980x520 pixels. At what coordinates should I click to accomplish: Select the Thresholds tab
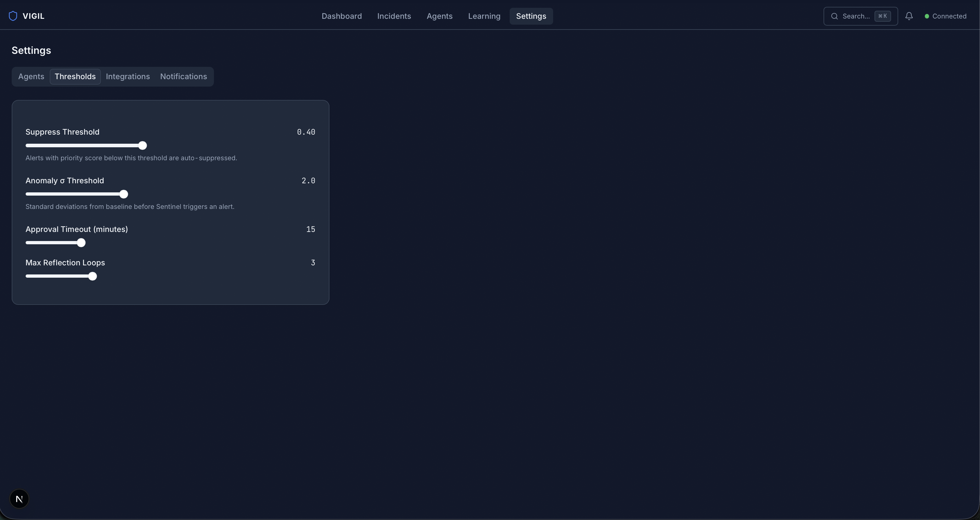[75, 77]
